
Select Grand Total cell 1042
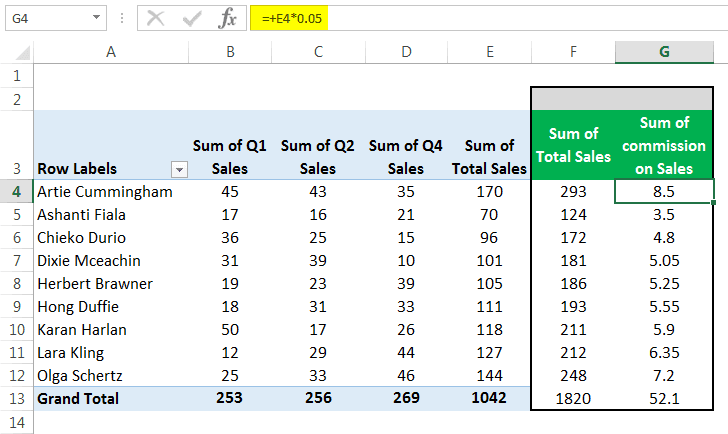490,398
